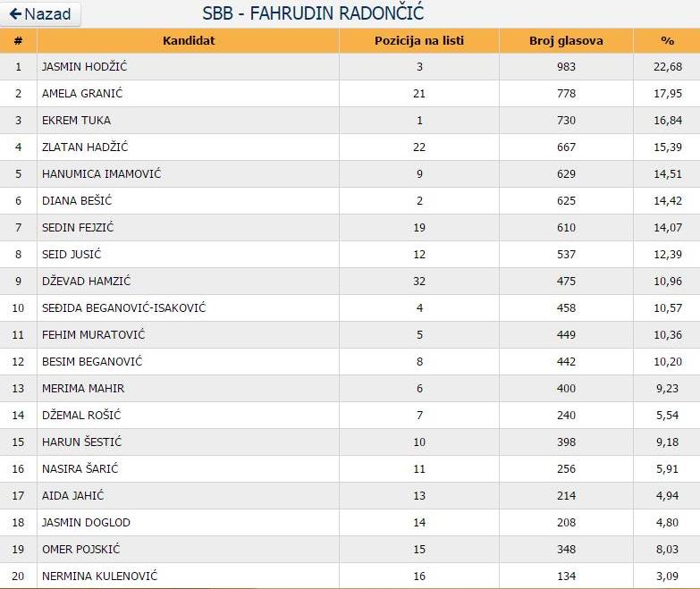
Task: Click the SBB - FAHRUDIN RADONČIĆ title
Action: pyautogui.click(x=313, y=13)
